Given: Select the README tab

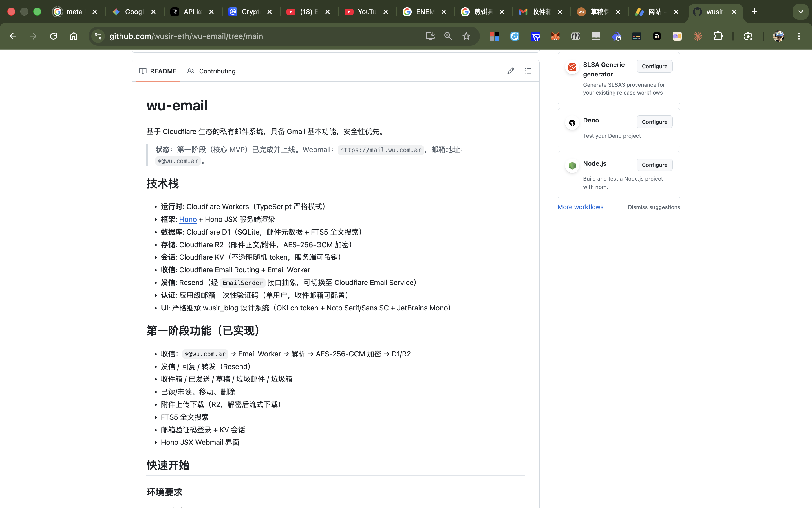Looking at the screenshot, I should [158, 71].
